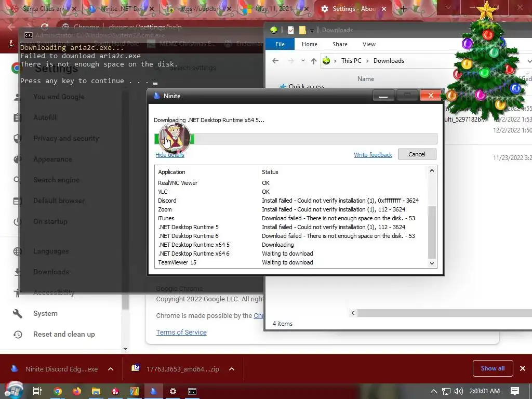Switch to Ninite taskbar icon
532x399 pixels.
click(x=153, y=391)
